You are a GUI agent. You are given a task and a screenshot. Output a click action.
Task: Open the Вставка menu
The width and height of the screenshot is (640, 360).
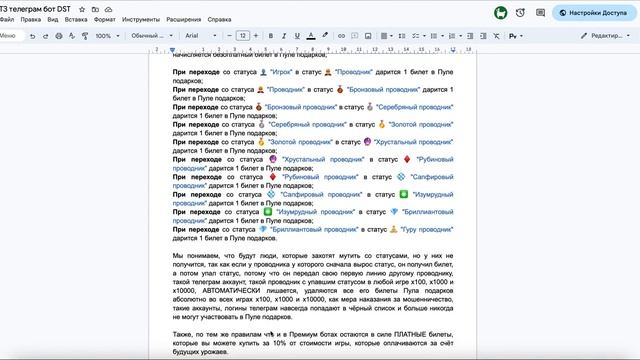(76, 19)
